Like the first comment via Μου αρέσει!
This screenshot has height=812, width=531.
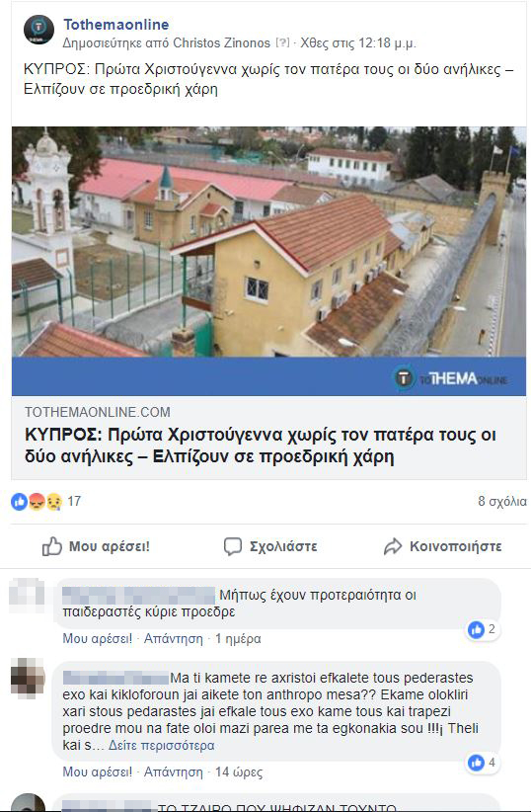(98, 638)
